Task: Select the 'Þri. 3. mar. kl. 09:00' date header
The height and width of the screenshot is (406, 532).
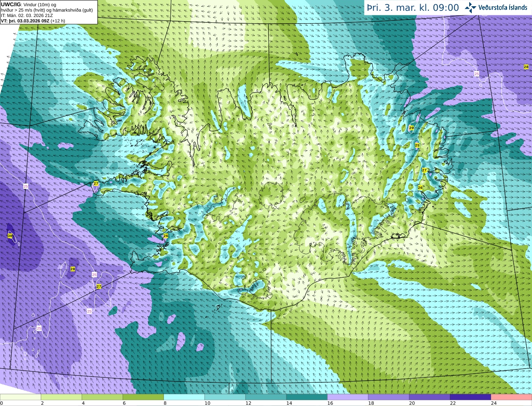Action: tap(413, 7)
